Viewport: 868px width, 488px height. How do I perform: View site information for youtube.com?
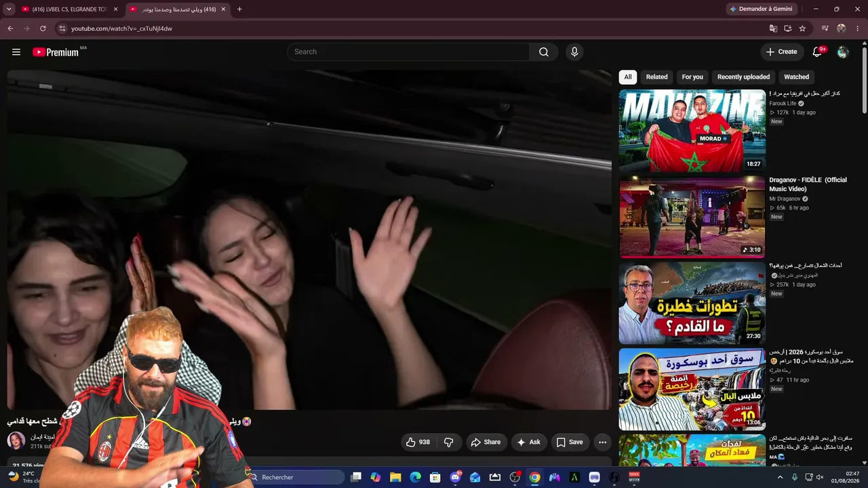click(62, 28)
